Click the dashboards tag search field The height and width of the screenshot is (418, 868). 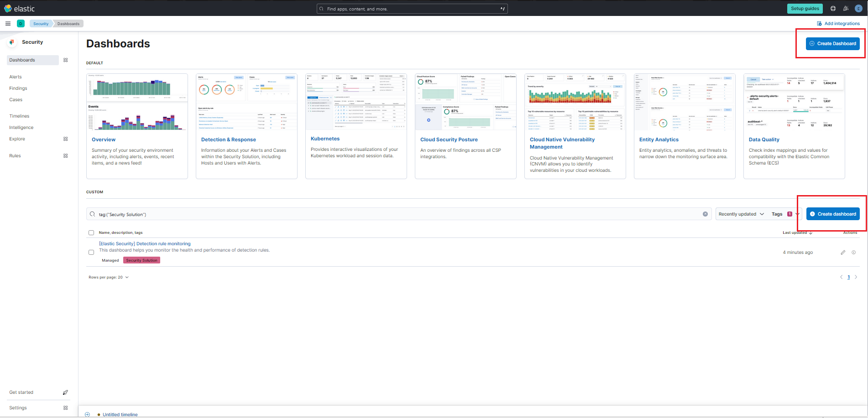click(399, 214)
